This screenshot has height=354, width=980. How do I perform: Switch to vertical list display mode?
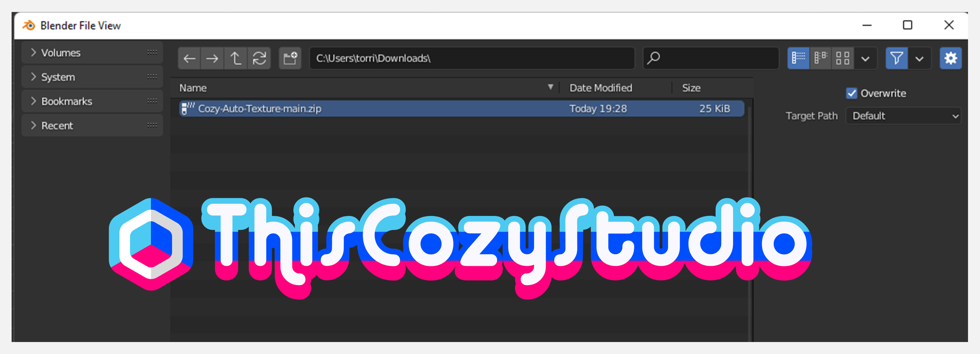798,58
